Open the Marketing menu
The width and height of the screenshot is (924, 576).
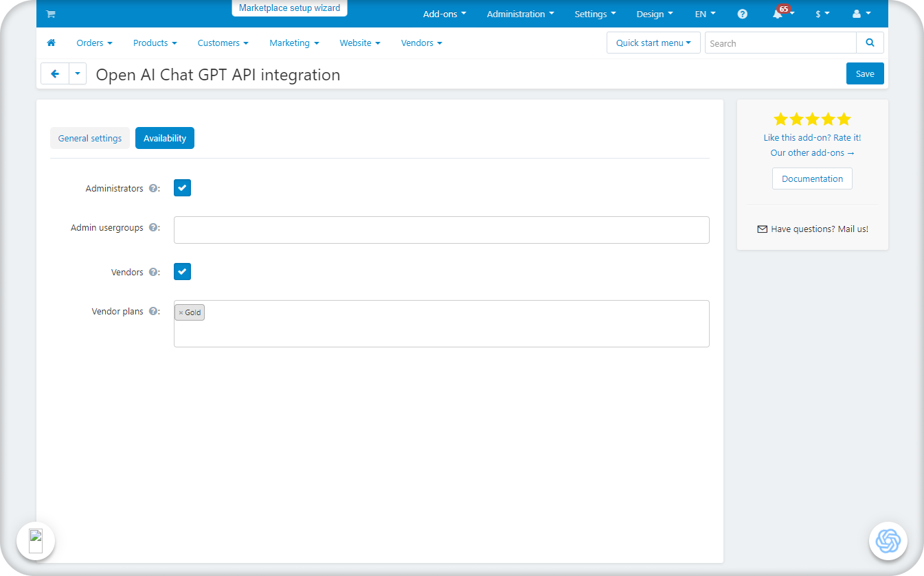pyautogui.click(x=294, y=43)
